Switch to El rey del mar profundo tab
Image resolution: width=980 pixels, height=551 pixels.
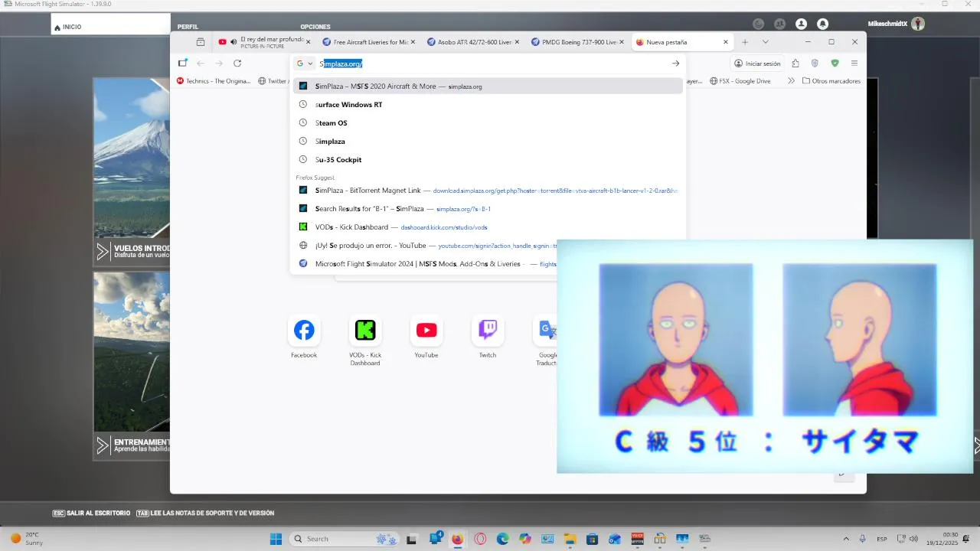click(263, 42)
